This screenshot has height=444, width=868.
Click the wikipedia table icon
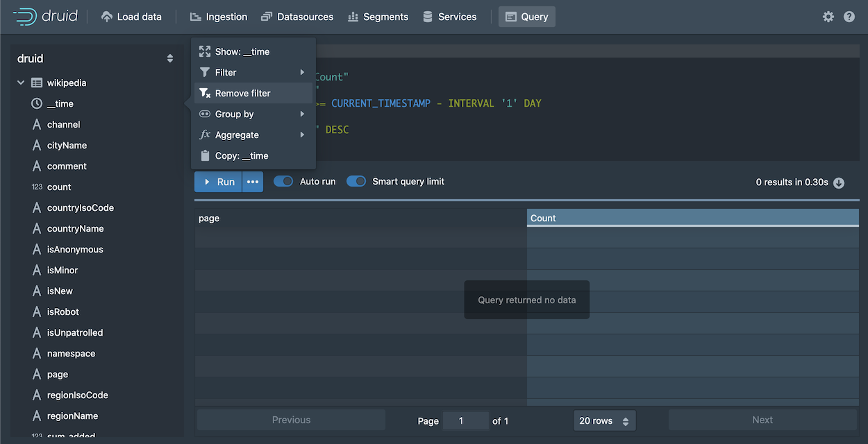click(x=37, y=83)
